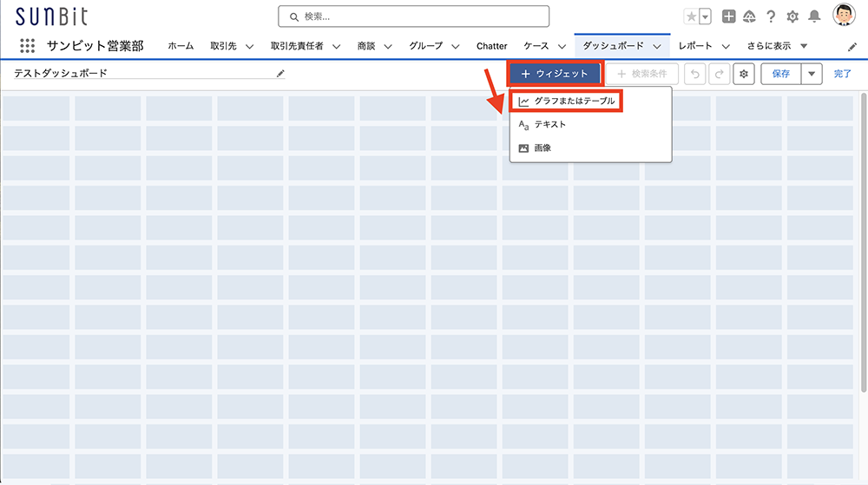This screenshot has height=485, width=868.
Task: Open the グループ tab
Action: 425,46
